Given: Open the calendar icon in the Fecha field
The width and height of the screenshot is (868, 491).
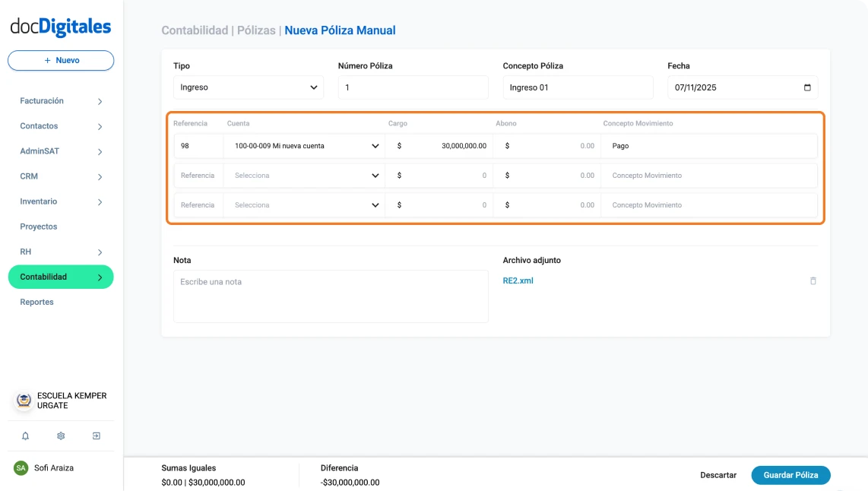Looking at the screenshot, I should [x=809, y=87].
